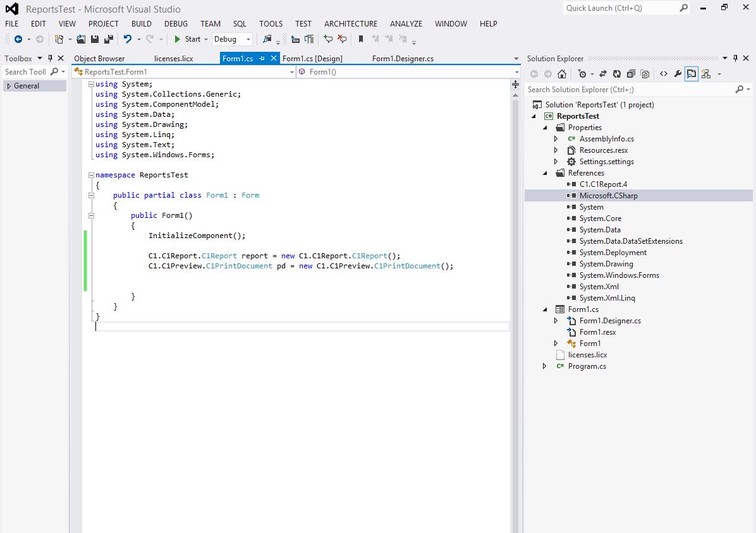The image size is (756, 533).
Task: Open the DEBUG menu
Action: pyautogui.click(x=176, y=23)
